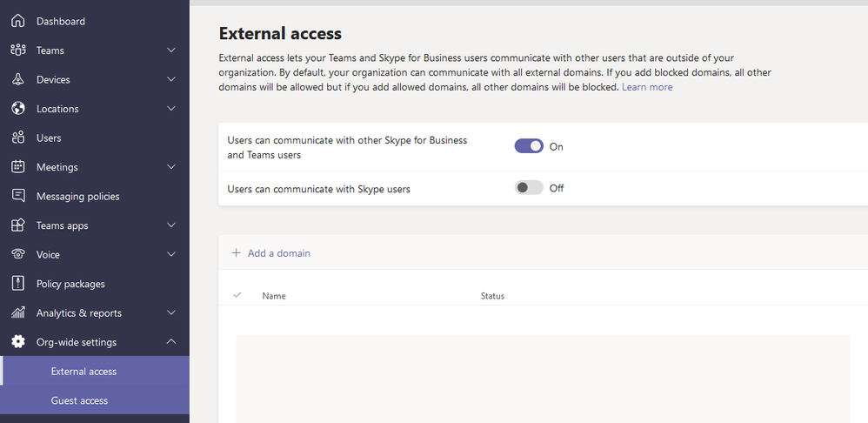Open the Learn more link
Viewport: 868px width, 423px height.
point(647,87)
